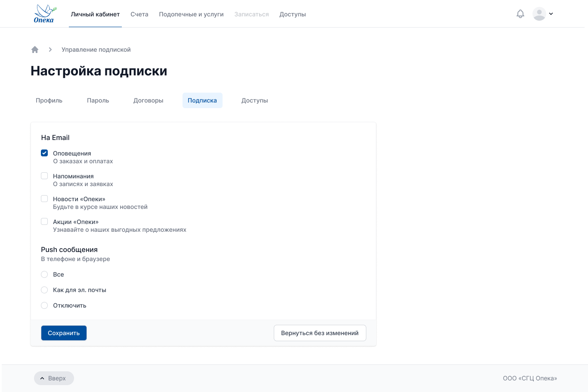Screen dimensions: 588x392
Task: Select Отключить for push messages
Action: (x=44, y=305)
